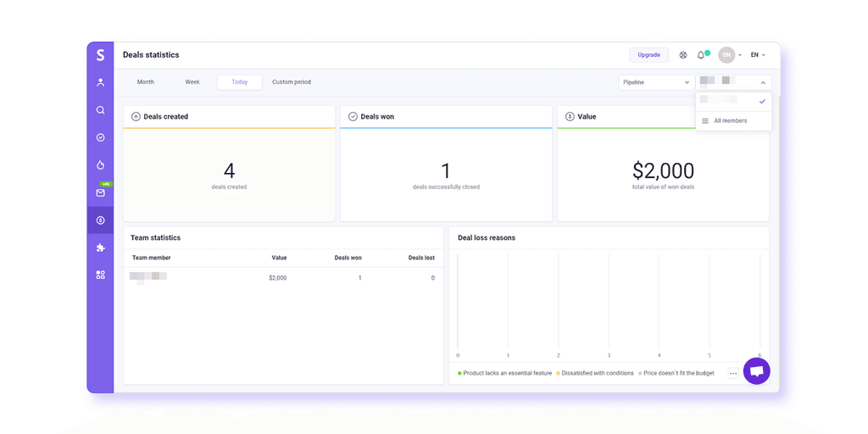This screenshot has width=868, height=434.
Task: Click the Value column header in Team statistics
Action: click(279, 258)
